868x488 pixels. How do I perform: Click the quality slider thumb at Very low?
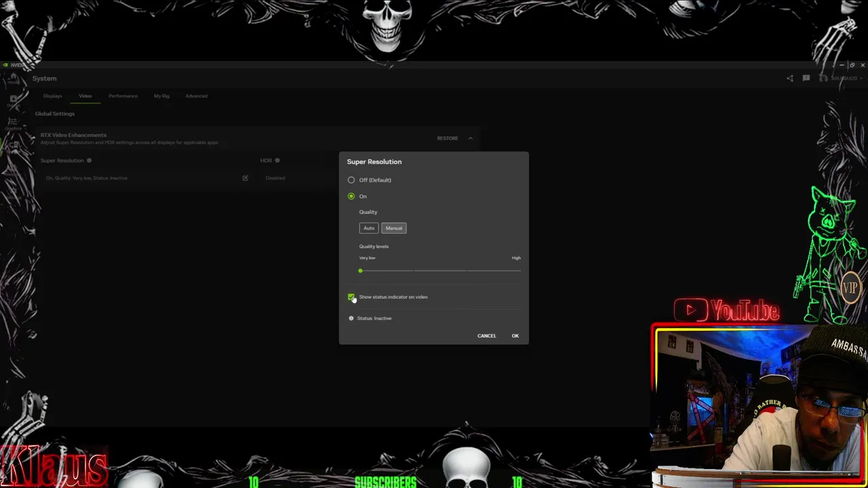[360, 270]
